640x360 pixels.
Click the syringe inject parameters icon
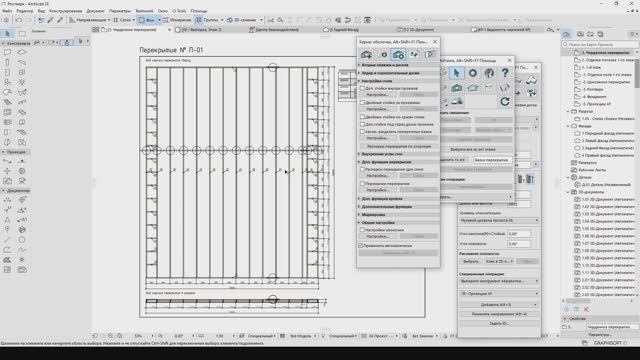[60, 20]
